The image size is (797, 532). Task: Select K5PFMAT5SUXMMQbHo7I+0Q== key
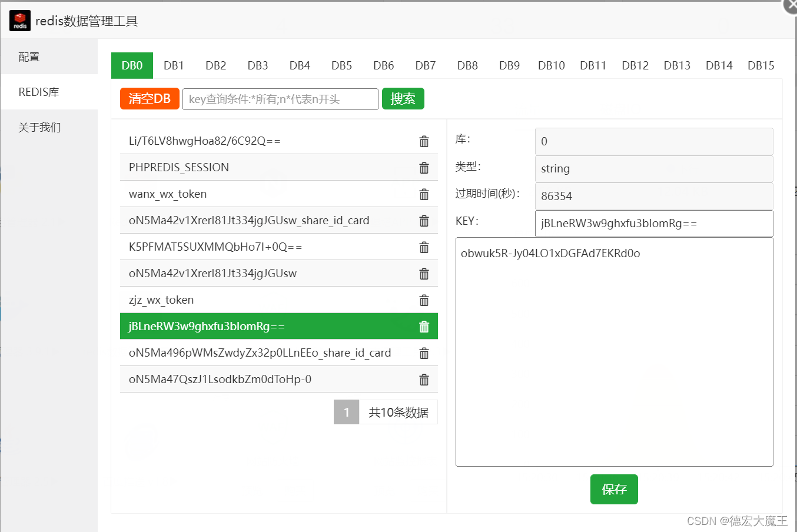pyautogui.click(x=279, y=247)
